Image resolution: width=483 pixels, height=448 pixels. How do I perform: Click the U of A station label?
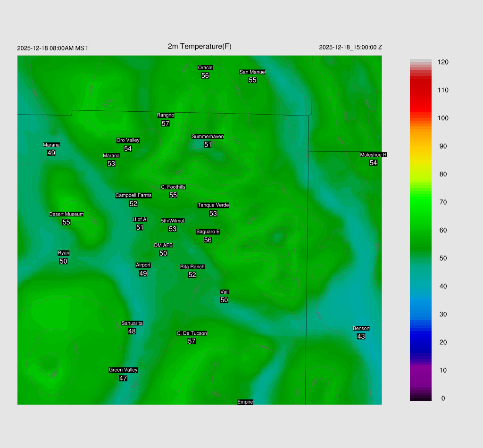point(140,219)
